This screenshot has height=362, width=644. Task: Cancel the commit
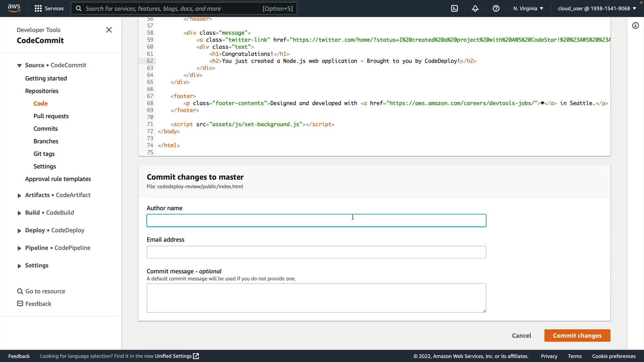pyautogui.click(x=521, y=336)
